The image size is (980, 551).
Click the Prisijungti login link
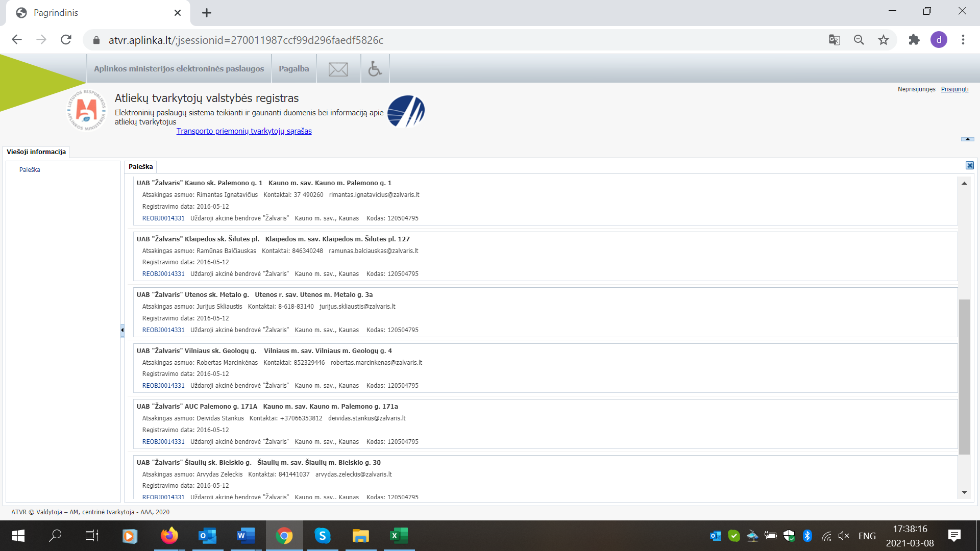coord(954,89)
